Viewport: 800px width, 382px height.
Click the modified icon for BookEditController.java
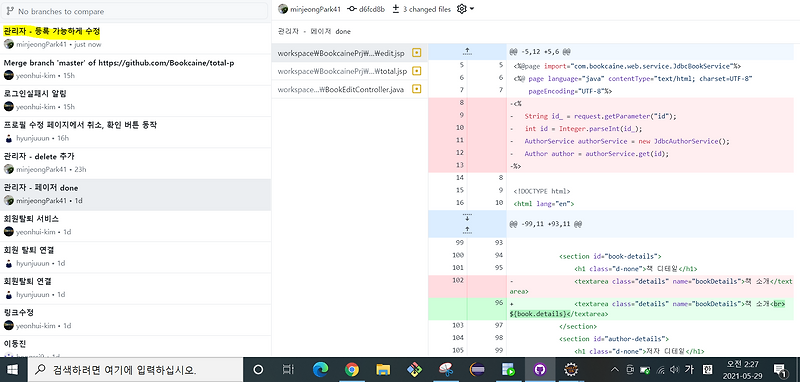416,89
